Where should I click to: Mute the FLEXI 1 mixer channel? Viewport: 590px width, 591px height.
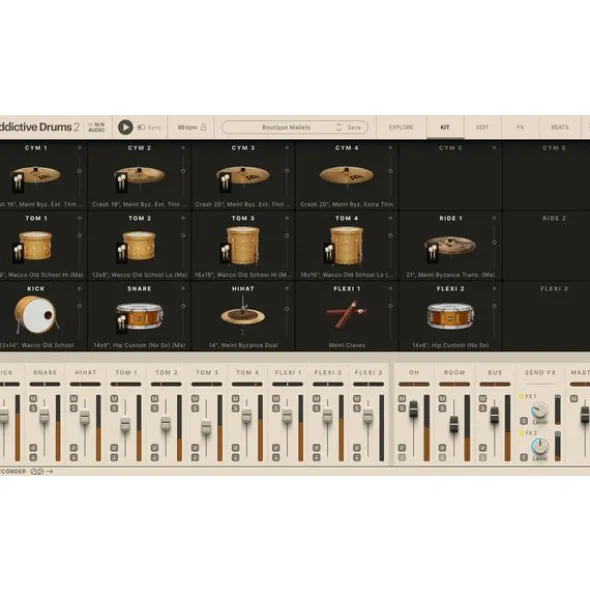click(x=276, y=398)
